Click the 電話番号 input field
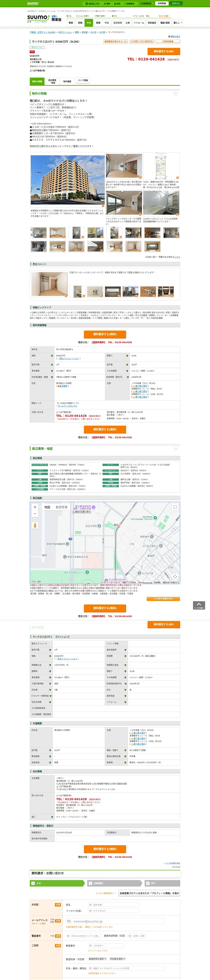 pyautogui.click(x=83, y=936)
